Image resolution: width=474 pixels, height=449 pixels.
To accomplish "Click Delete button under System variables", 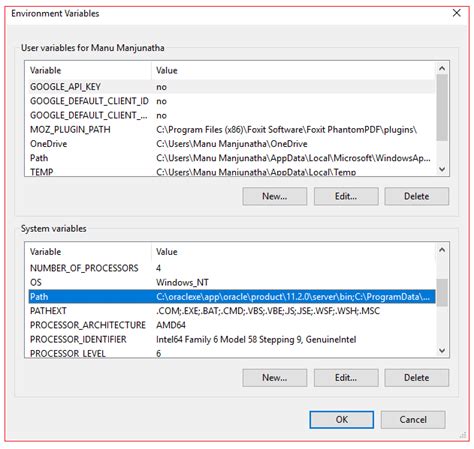I will tap(417, 378).
